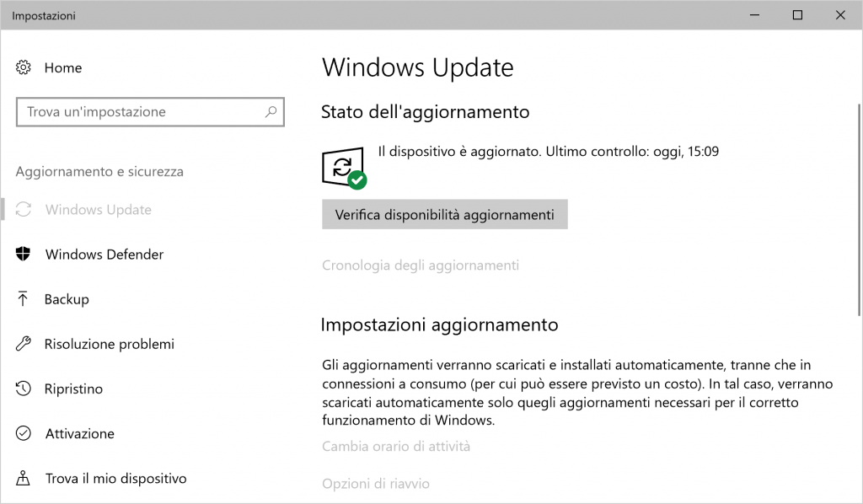Screen dimensions: 863x504
Task: Click Cambia orario di attività
Action: (396, 448)
